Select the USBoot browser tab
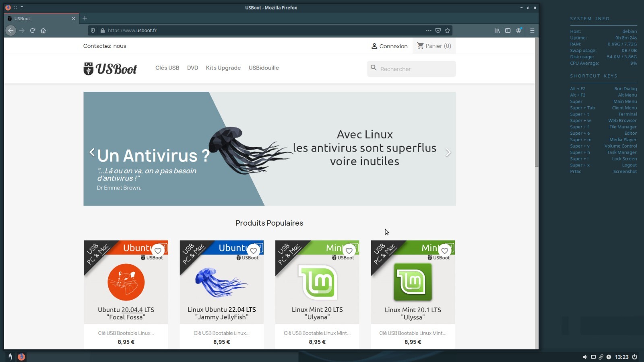644x362 pixels. point(41,19)
